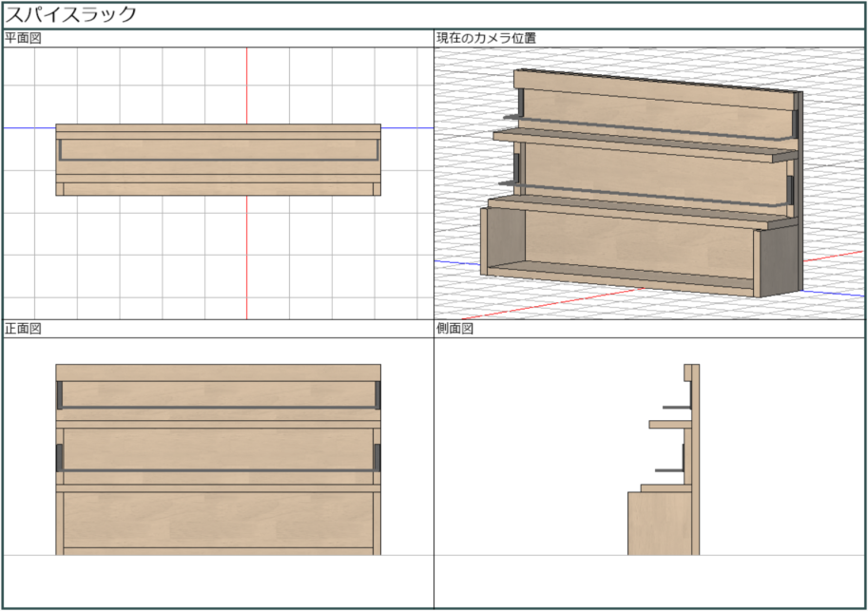
Task: Select the 現在のカメラ位置 view label
Action: [485, 38]
